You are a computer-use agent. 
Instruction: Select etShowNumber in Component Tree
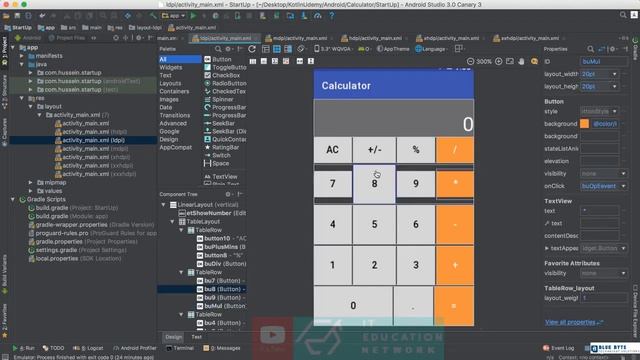coord(212,213)
